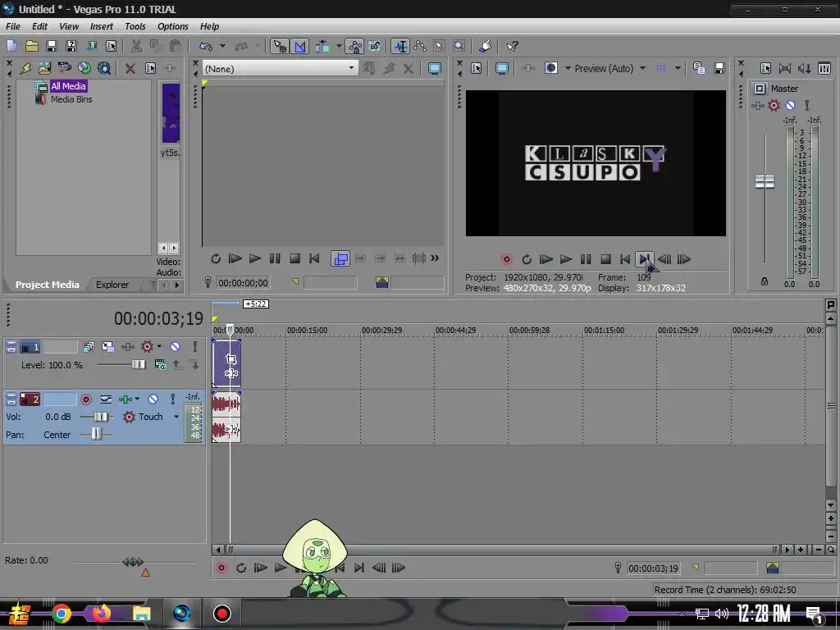Screen dimensions: 840x630
Task: Click the trimmer timecode field 00:00:00;00
Action: click(x=243, y=283)
